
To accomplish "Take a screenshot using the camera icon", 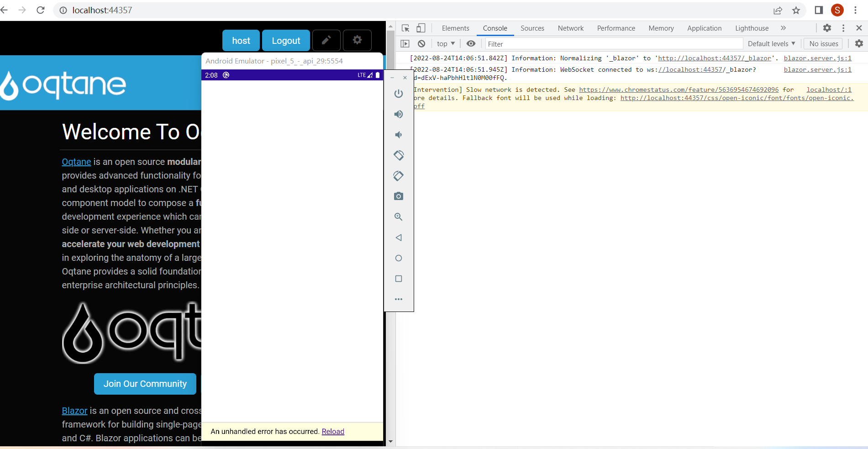I will [x=398, y=196].
